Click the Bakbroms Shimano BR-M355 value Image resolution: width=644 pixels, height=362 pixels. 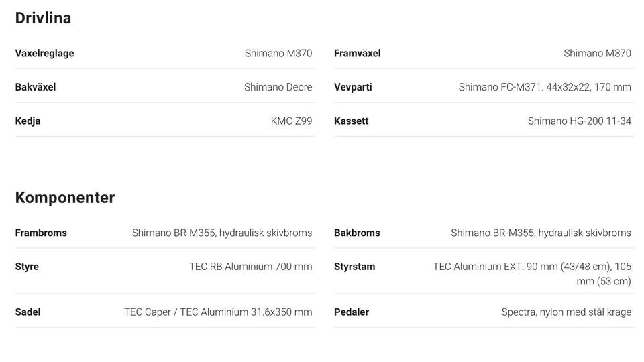(x=541, y=233)
